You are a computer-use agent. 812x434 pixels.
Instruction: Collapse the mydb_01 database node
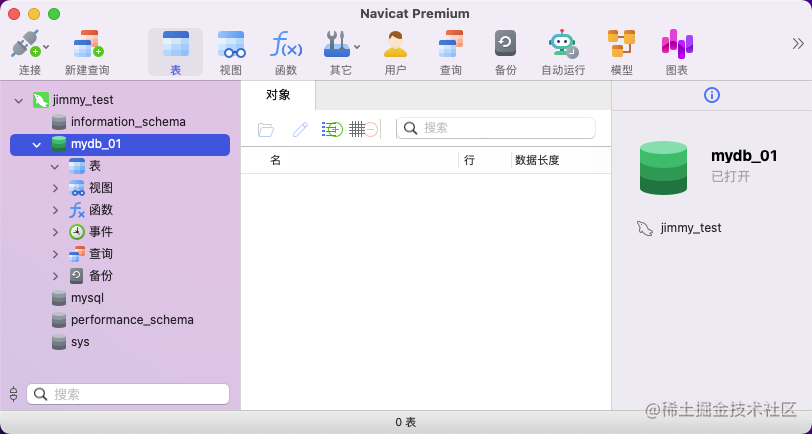pyautogui.click(x=37, y=145)
